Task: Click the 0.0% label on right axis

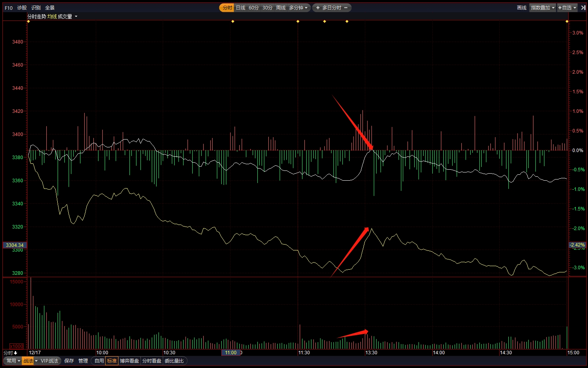Action: [x=578, y=150]
